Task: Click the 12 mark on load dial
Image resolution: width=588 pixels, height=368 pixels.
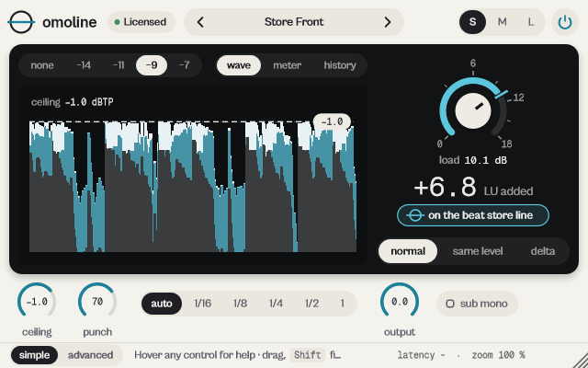Action: click(518, 98)
